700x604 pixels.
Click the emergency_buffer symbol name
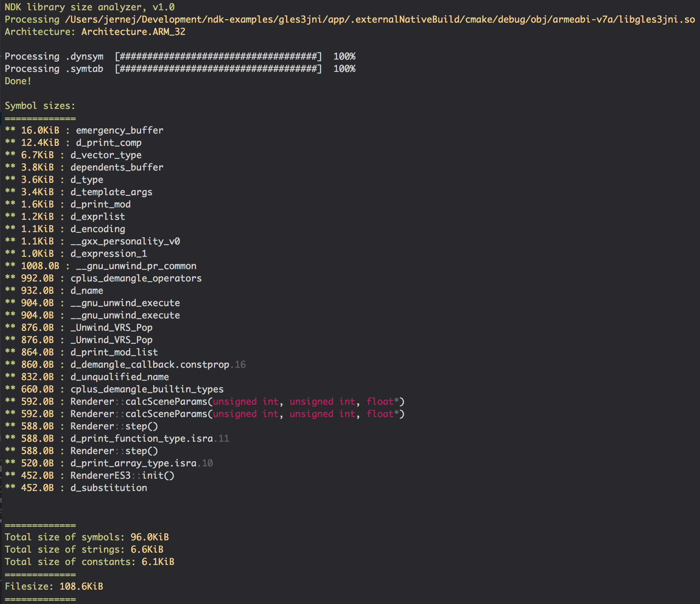(120, 130)
